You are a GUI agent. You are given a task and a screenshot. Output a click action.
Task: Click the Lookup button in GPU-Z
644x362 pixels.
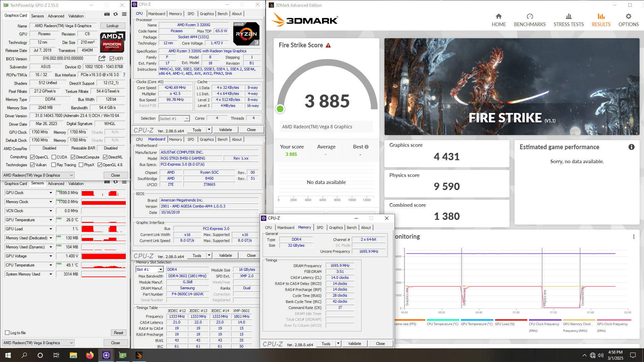tap(112, 26)
